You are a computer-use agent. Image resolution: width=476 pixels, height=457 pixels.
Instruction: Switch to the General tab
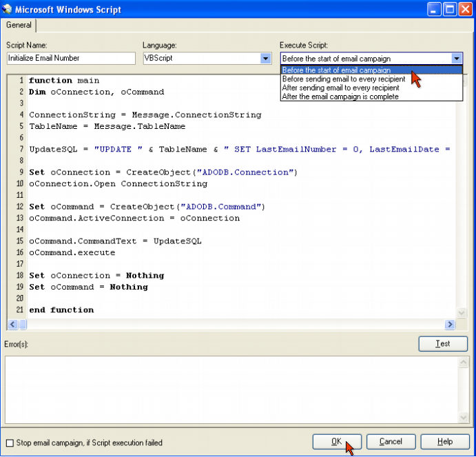pyautogui.click(x=19, y=25)
